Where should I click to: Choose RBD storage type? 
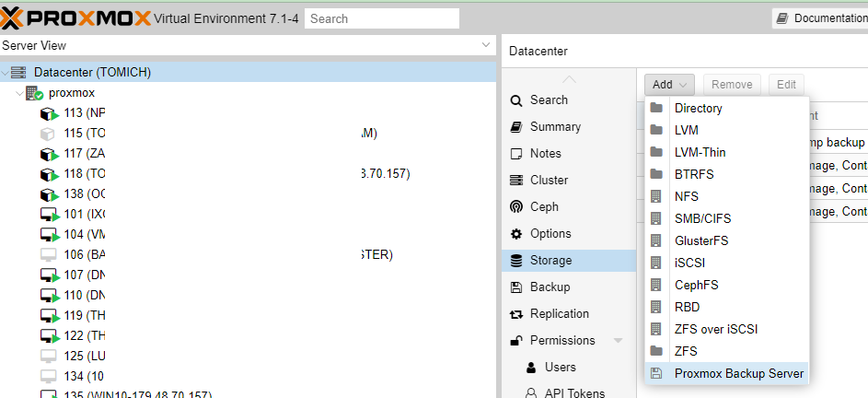(x=726, y=307)
